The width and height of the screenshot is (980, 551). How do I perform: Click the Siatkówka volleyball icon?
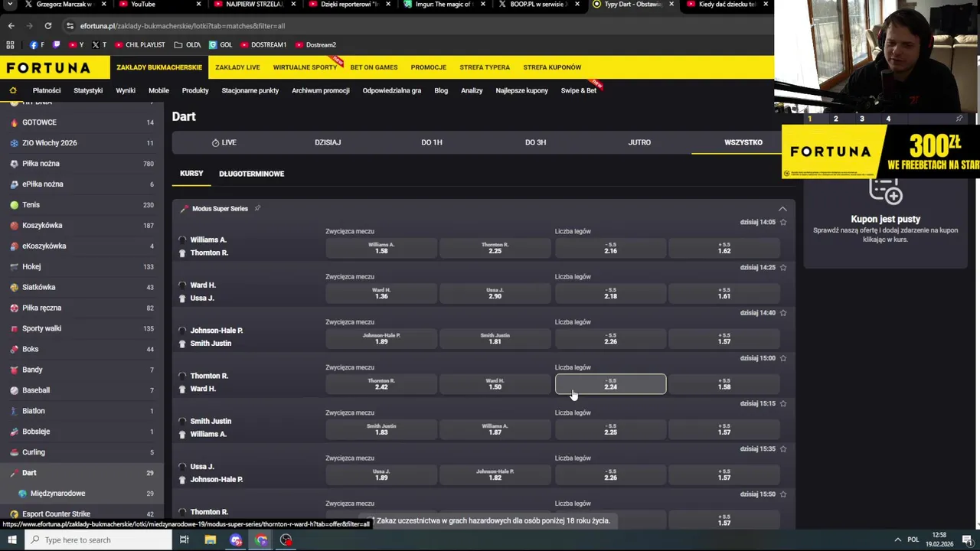[15, 288]
